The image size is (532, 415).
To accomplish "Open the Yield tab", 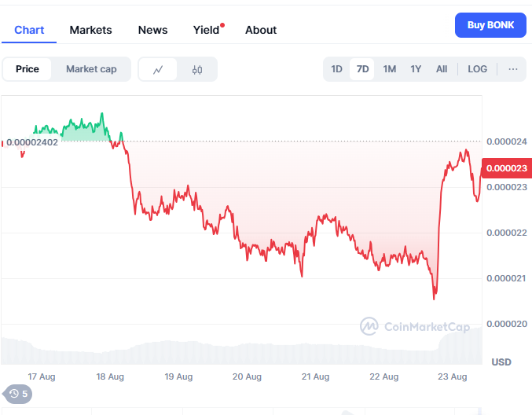I will click(207, 30).
